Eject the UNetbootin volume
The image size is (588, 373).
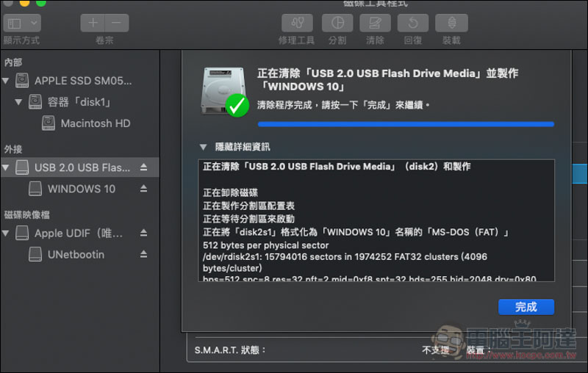(x=143, y=255)
